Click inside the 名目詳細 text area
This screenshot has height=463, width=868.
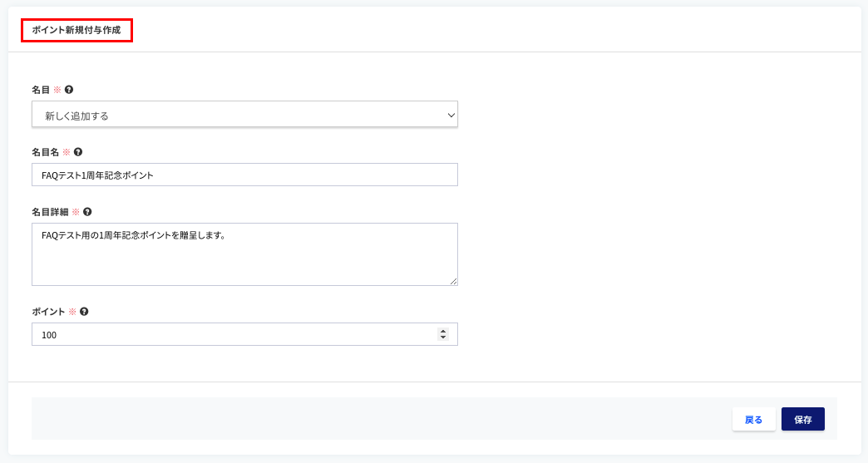click(x=244, y=254)
